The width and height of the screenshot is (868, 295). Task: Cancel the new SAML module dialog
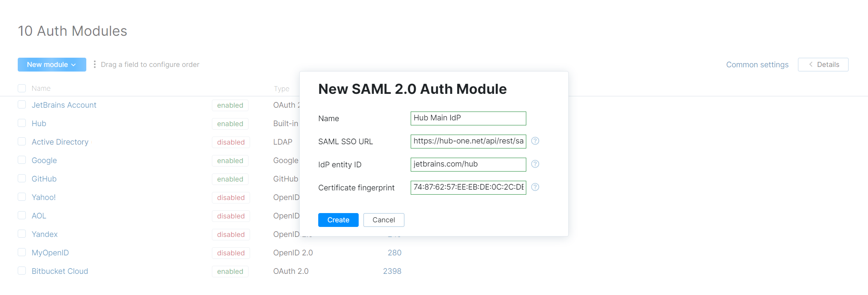click(383, 220)
